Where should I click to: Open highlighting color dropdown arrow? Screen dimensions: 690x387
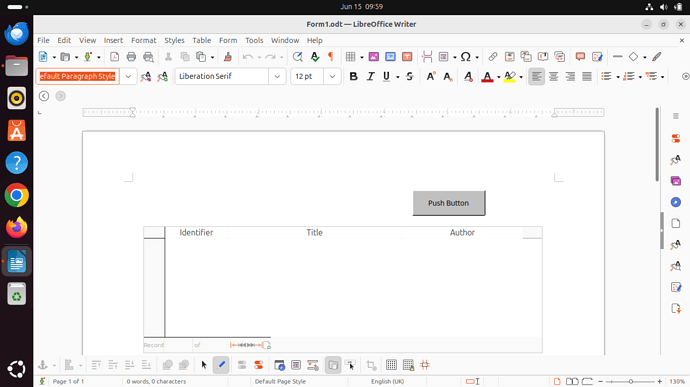(521, 77)
